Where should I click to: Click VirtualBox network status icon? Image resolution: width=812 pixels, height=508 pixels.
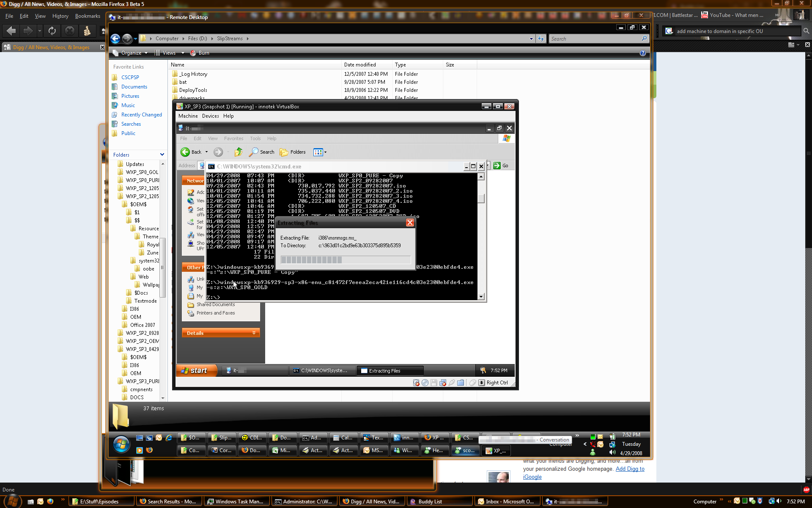pos(443,383)
